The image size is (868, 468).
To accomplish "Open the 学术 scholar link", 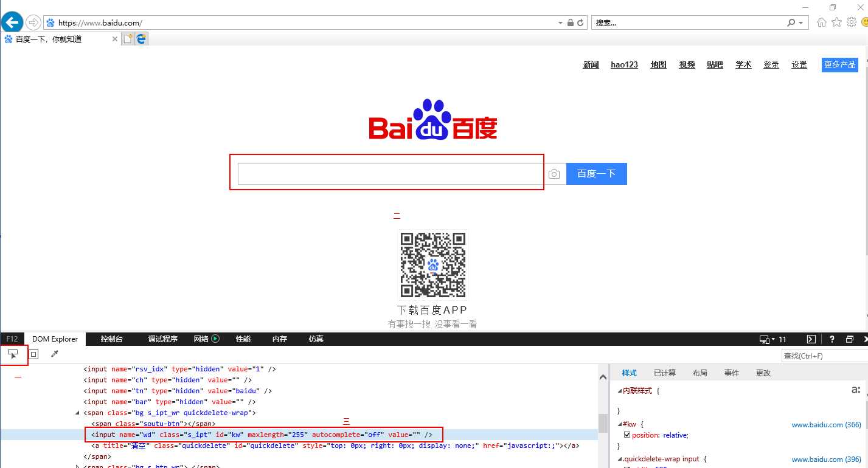I will point(743,64).
